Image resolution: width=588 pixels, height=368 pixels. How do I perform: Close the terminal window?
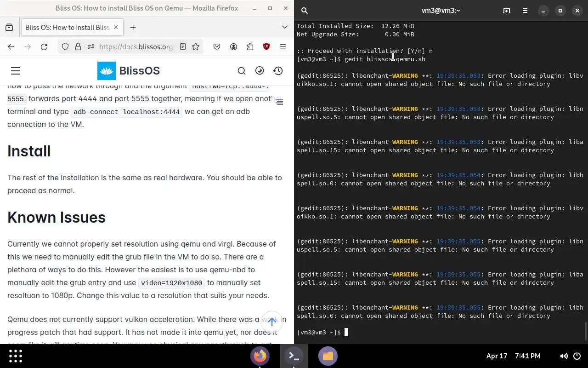(x=577, y=11)
